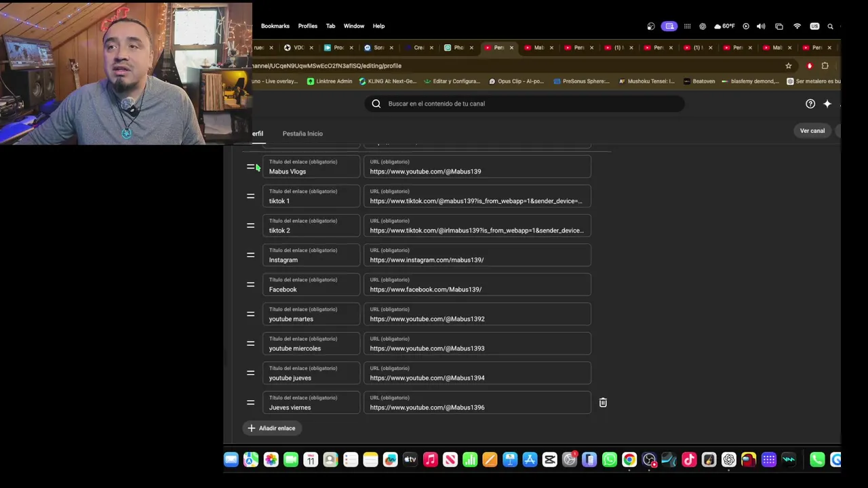
Task: Click the reorder handle next to youtube jueves
Action: tap(250, 373)
